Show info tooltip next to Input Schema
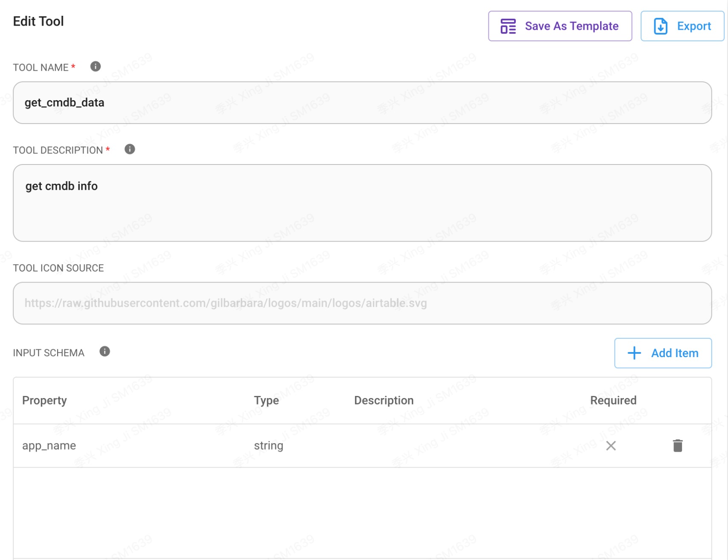 point(104,351)
